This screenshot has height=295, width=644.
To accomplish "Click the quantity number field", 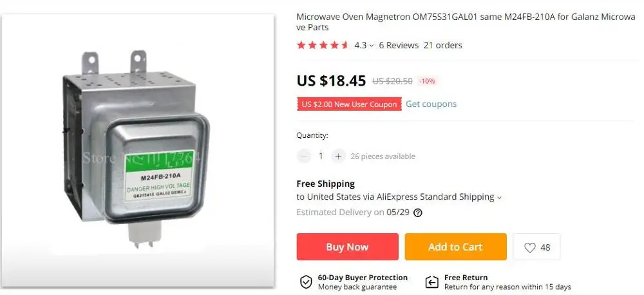I will click(x=321, y=156).
